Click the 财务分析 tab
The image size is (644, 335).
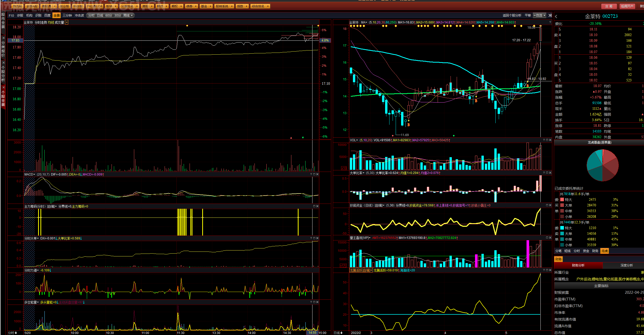pyautogui.click(x=578, y=265)
